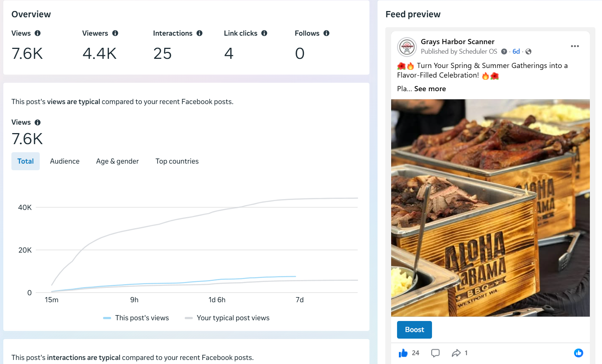Expand post text with See more

pyautogui.click(x=430, y=89)
